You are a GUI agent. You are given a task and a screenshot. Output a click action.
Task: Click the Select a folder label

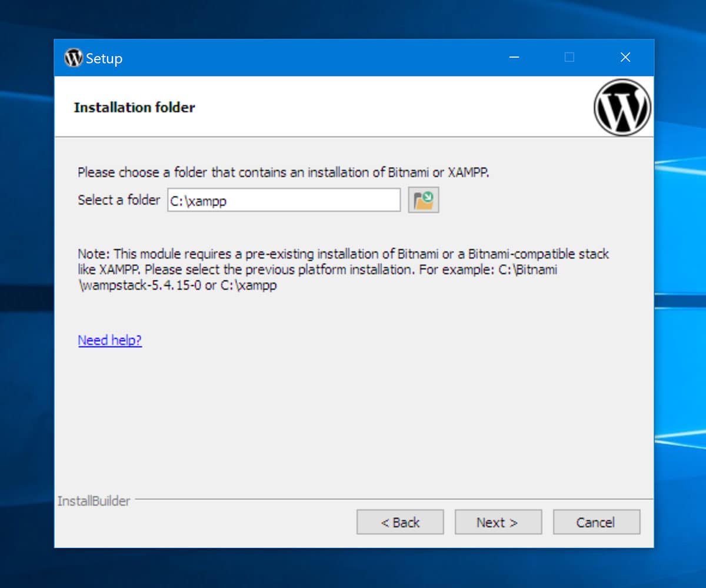click(119, 200)
